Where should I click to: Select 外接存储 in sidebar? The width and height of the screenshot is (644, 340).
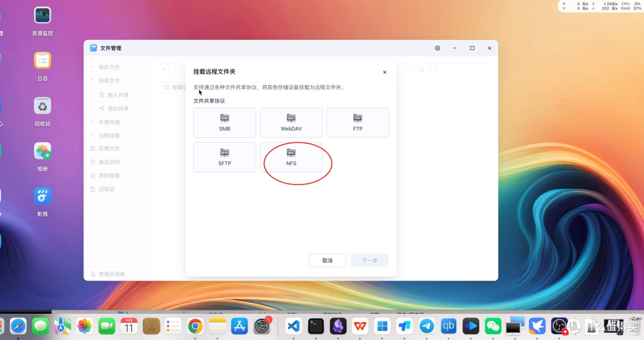pos(109,122)
